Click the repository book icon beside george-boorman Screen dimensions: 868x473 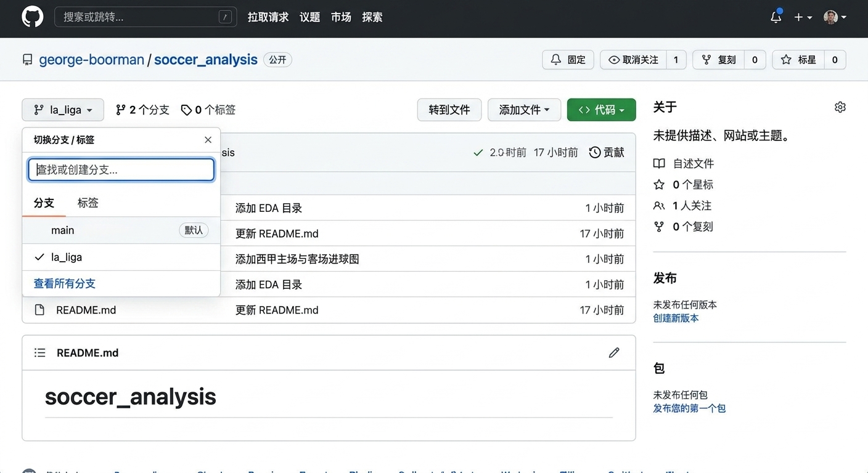coord(27,60)
